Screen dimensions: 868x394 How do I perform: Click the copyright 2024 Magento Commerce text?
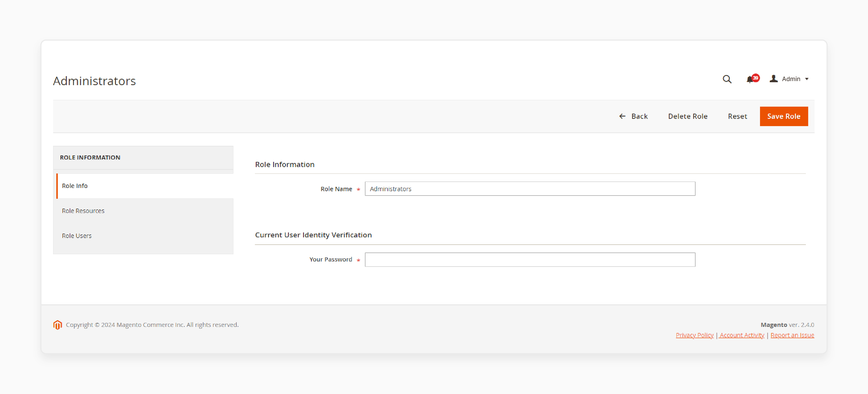[x=152, y=325]
